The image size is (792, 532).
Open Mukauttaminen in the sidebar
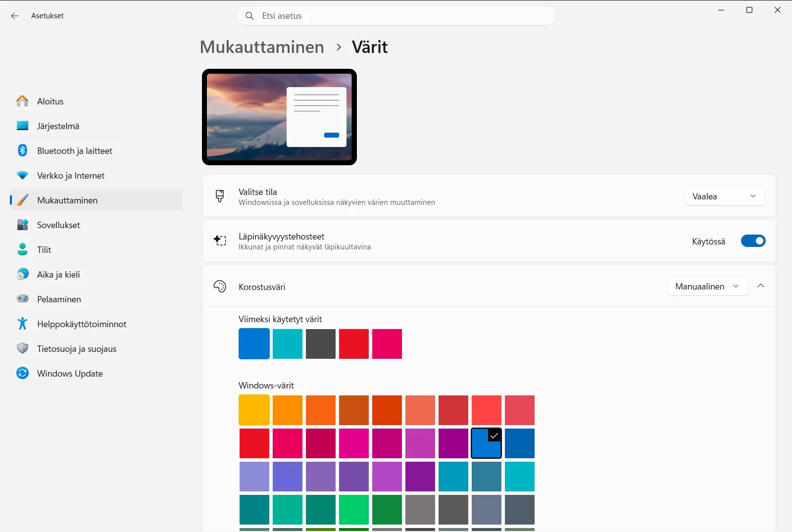(x=97, y=200)
